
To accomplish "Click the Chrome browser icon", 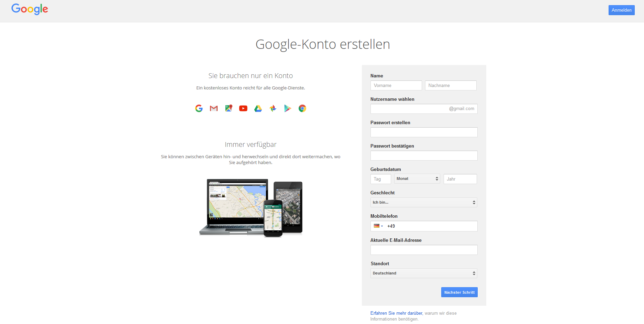I will pos(302,108).
